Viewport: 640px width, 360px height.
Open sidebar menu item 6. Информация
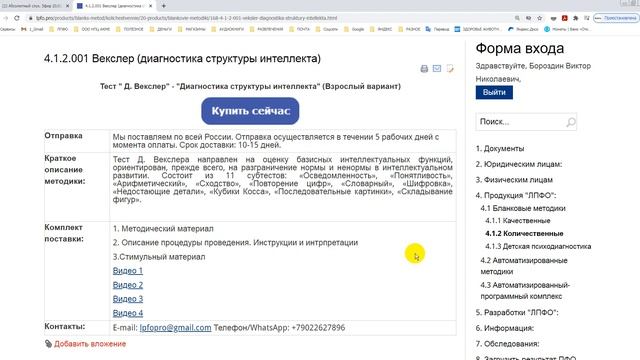point(504,328)
